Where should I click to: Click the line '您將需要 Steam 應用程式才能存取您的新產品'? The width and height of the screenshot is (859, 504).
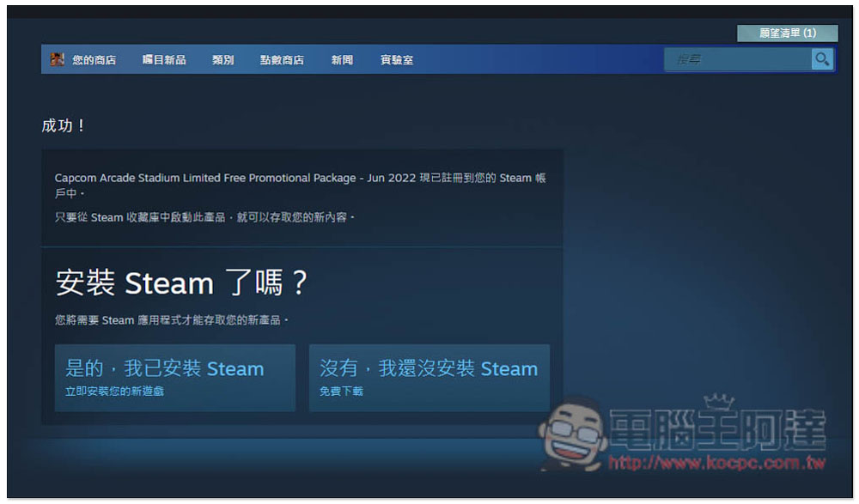pyautogui.click(x=168, y=320)
